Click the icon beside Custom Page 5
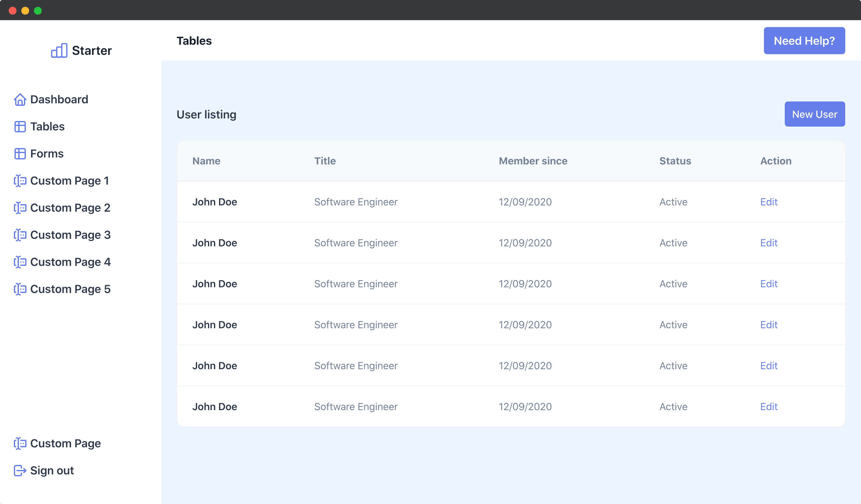 (x=20, y=289)
